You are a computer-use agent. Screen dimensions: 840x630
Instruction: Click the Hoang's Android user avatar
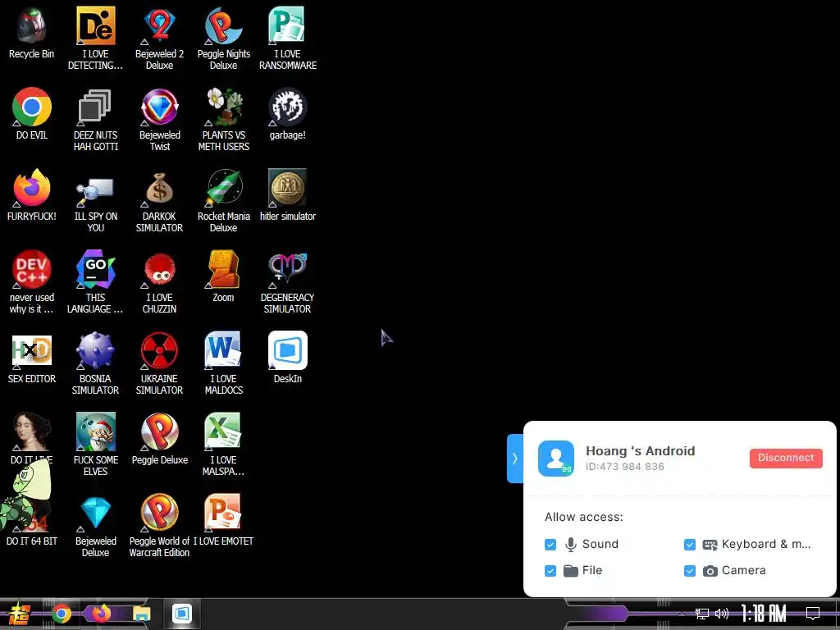(555, 459)
